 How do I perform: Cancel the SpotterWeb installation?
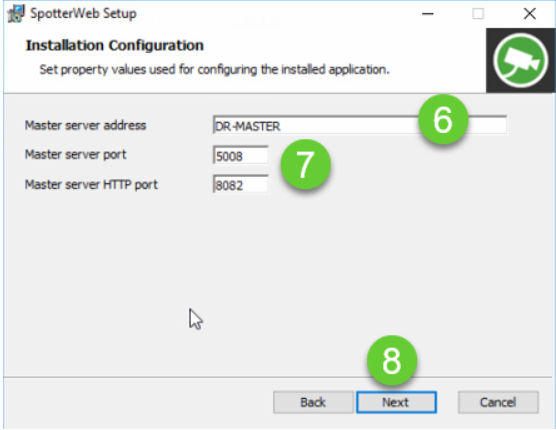[x=498, y=402]
